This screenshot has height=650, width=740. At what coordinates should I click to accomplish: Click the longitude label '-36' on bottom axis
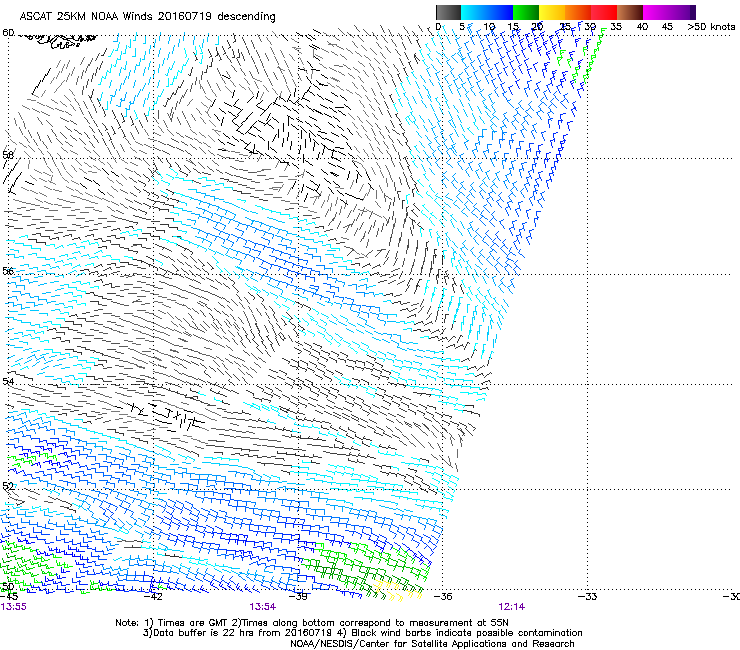[443, 596]
